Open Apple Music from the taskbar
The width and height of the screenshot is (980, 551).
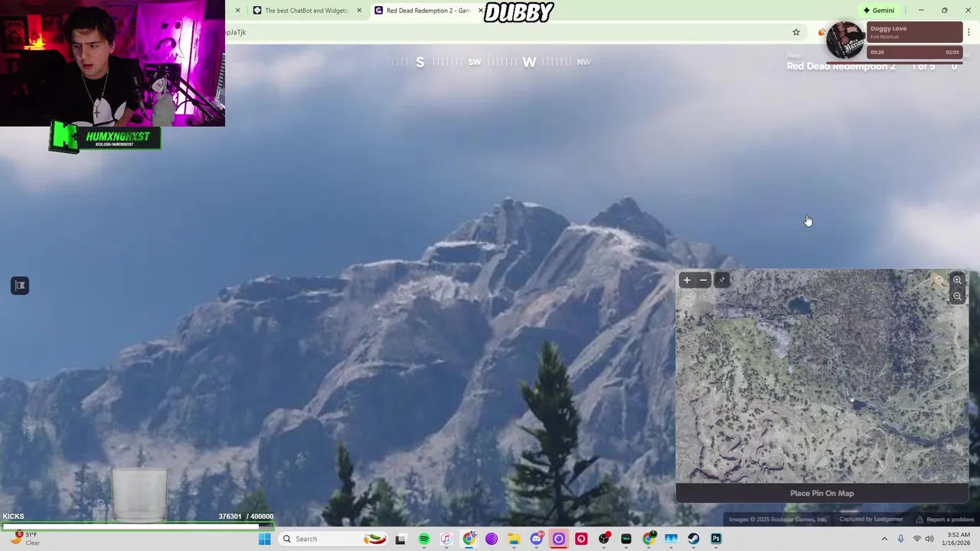click(x=446, y=539)
